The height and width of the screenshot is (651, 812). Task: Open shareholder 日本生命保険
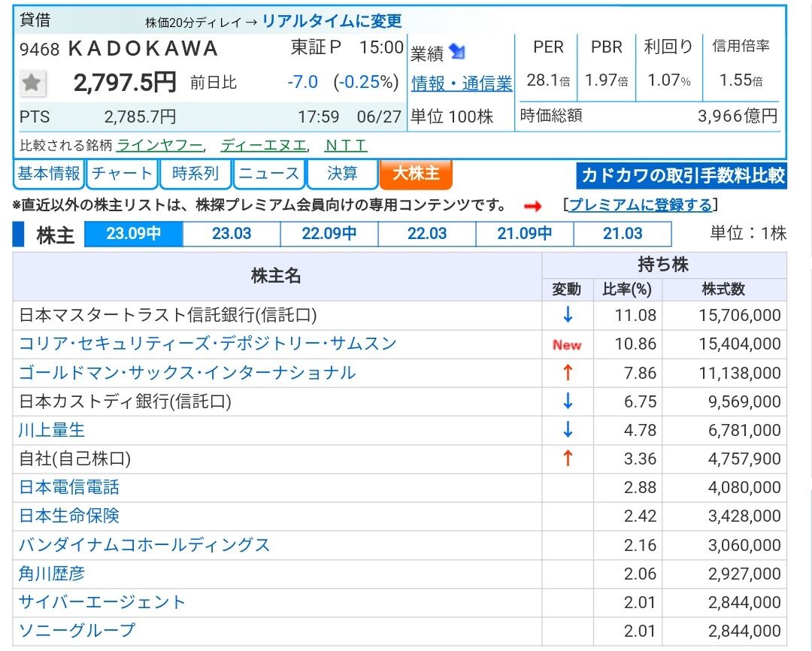point(69,516)
